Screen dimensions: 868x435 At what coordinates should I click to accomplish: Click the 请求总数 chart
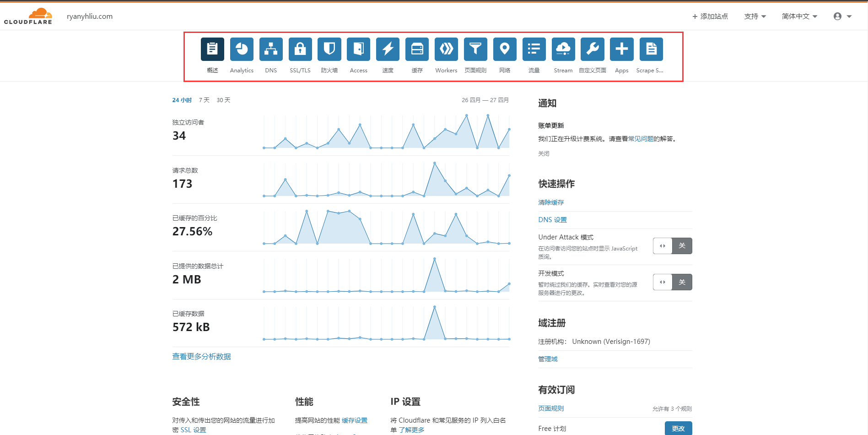(386, 179)
